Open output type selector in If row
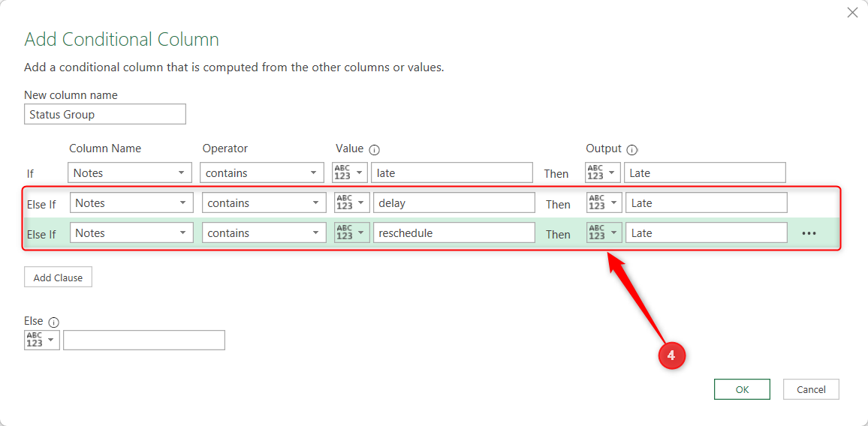This screenshot has width=868, height=426. pos(602,173)
